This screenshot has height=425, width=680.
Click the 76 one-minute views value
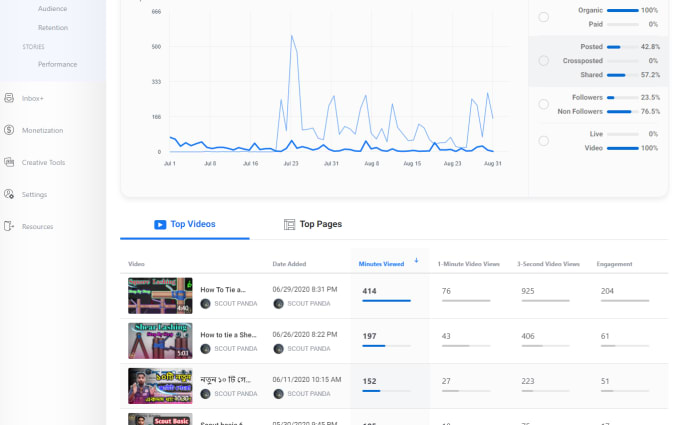(446, 291)
